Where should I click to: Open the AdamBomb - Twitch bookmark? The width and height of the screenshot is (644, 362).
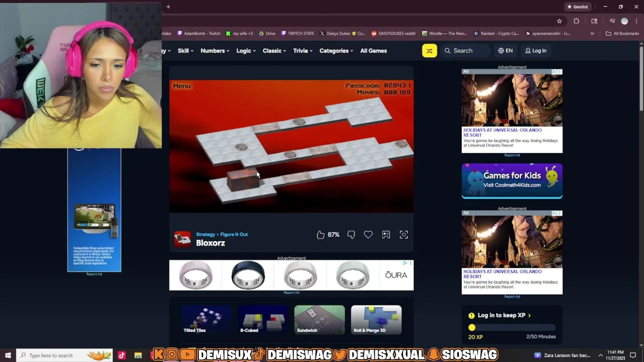point(198,34)
